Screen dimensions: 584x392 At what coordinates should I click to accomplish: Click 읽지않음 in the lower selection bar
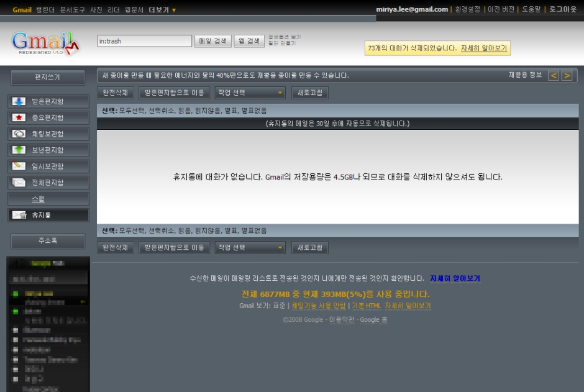(208, 231)
